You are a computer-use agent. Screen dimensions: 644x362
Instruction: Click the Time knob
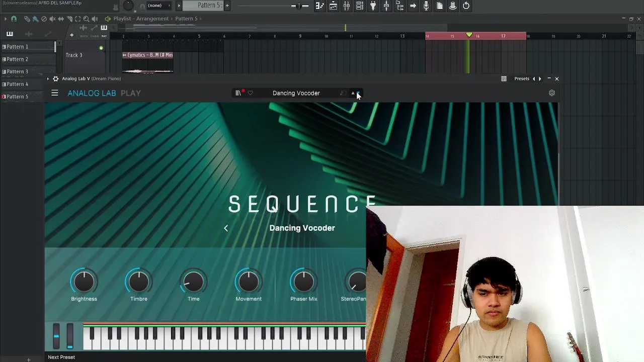pyautogui.click(x=194, y=282)
